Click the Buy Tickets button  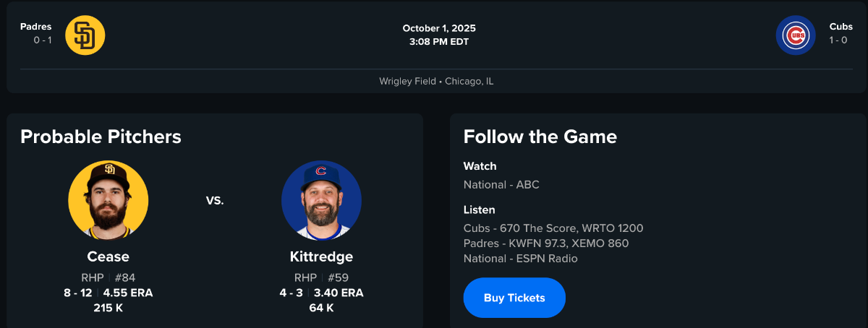[514, 298]
